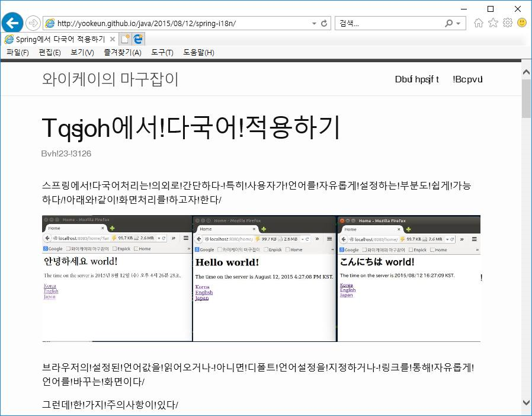The height and width of the screenshot is (416, 532).
Task: Open the 도구(T) menu
Action: [x=162, y=53]
